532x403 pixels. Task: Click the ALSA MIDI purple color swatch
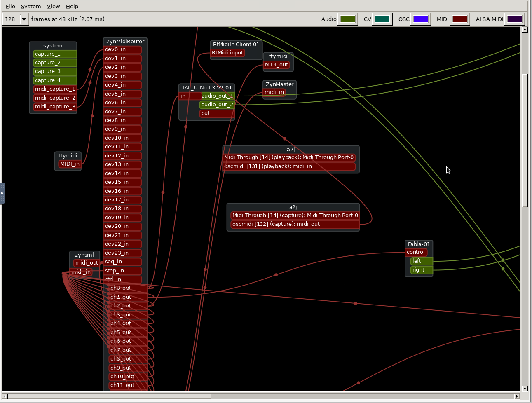[514, 19]
